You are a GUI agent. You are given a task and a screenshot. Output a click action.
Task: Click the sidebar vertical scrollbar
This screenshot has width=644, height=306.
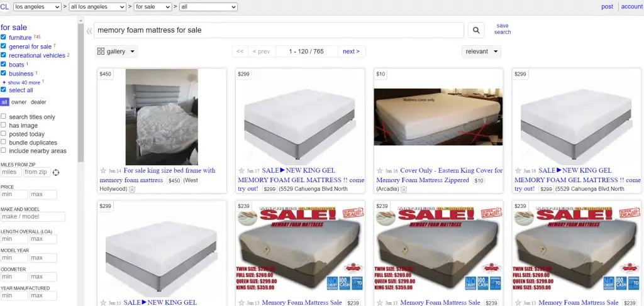coord(80,92)
